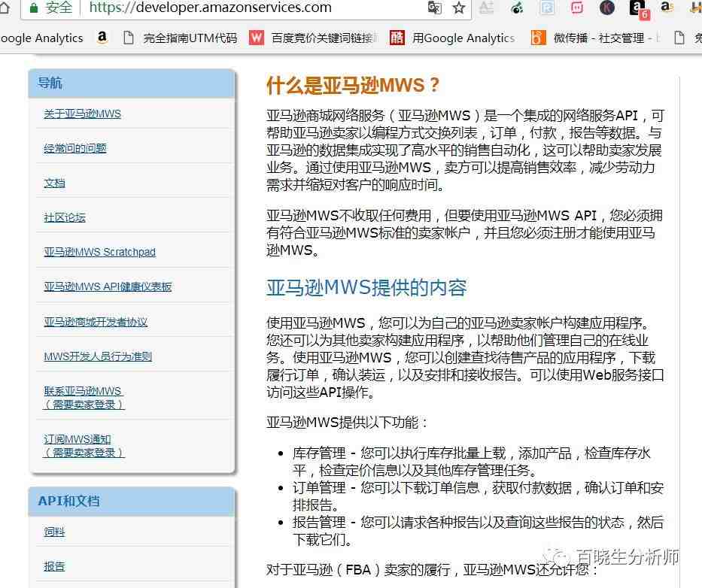The width and height of the screenshot is (702, 588).
Task: Open the MWS开发人员行为准则 link
Action: [98, 356]
